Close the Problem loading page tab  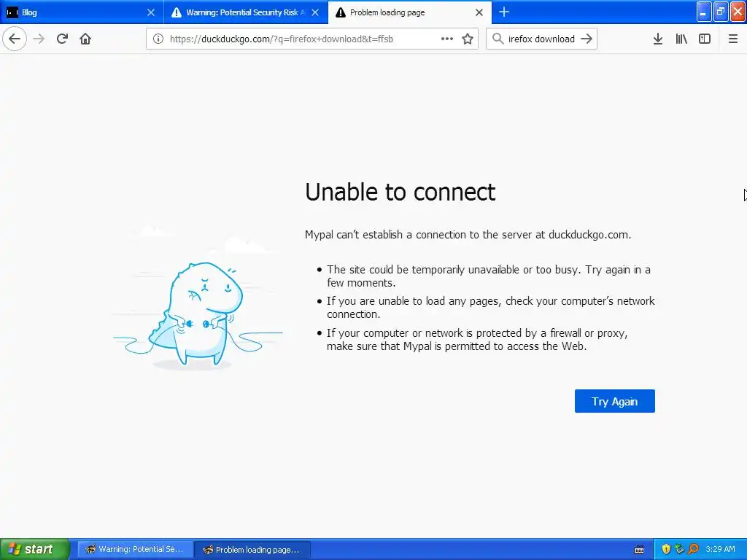(479, 12)
